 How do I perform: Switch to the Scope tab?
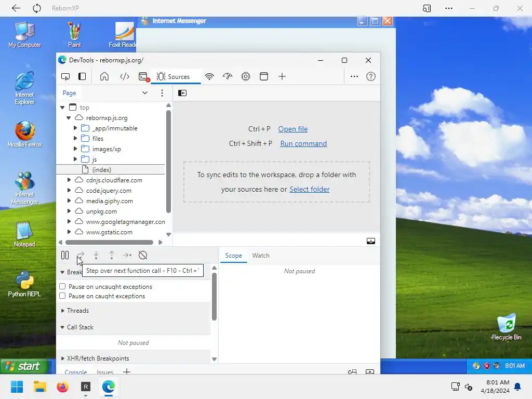click(233, 256)
